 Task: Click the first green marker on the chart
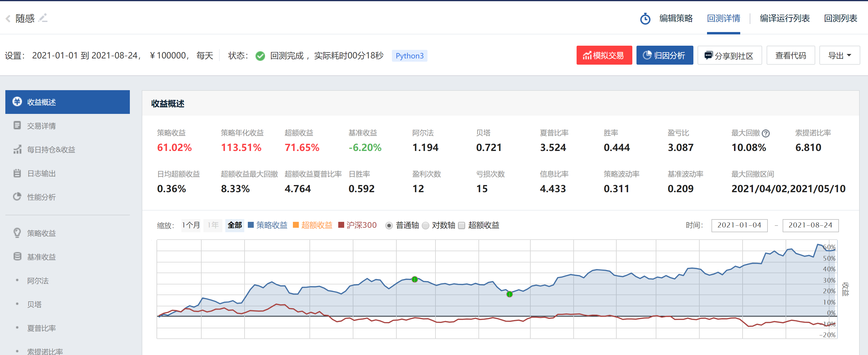[x=414, y=279]
